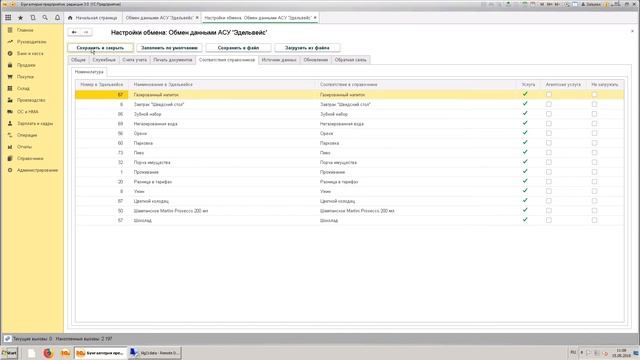Go back with the left arrow button
640x360 pixels.
[74, 32]
